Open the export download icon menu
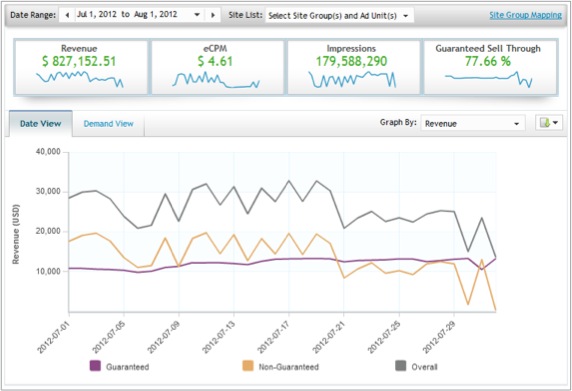 (x=549, y=123)
